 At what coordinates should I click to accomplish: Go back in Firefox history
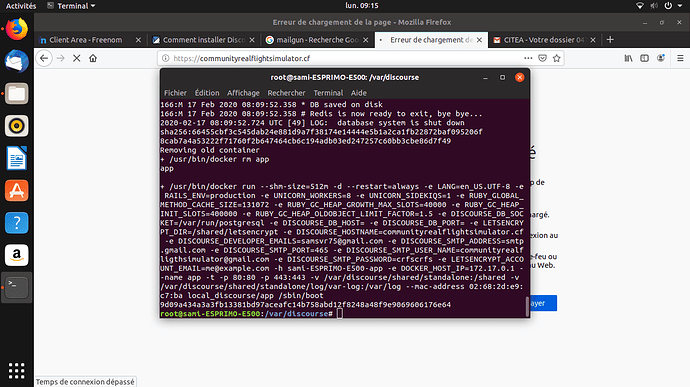pyautogui.click(x=44, y=58)
